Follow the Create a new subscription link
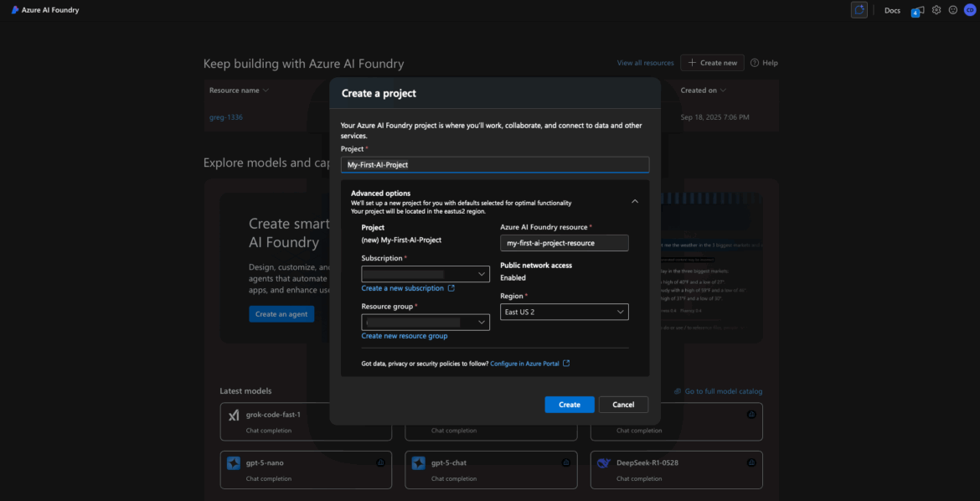This screenshot has width=980, height=501. [403, 288]
